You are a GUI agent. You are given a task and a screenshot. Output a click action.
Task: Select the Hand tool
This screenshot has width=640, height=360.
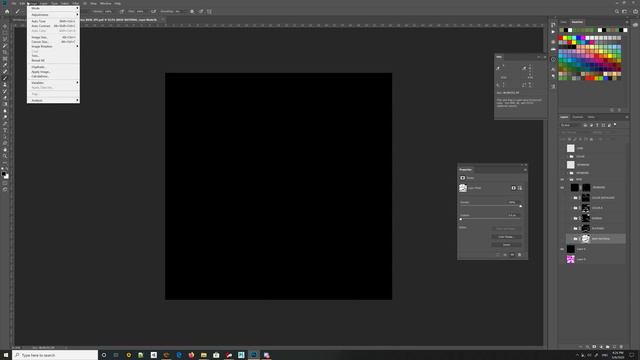[5, 149]
